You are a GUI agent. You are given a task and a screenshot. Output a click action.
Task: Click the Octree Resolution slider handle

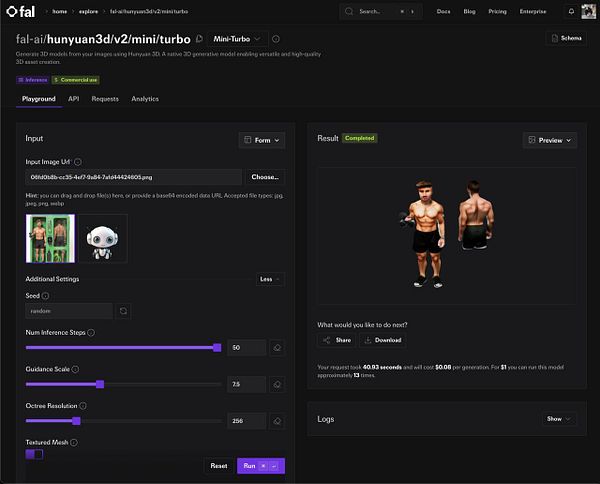click(77, 421)
